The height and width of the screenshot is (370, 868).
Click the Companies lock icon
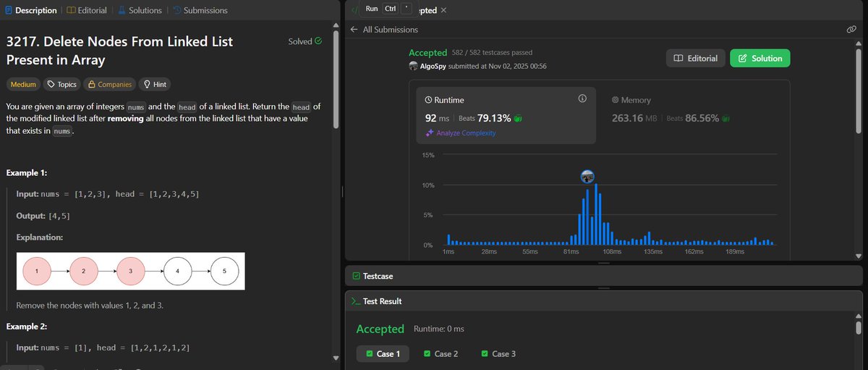[91, 84]
